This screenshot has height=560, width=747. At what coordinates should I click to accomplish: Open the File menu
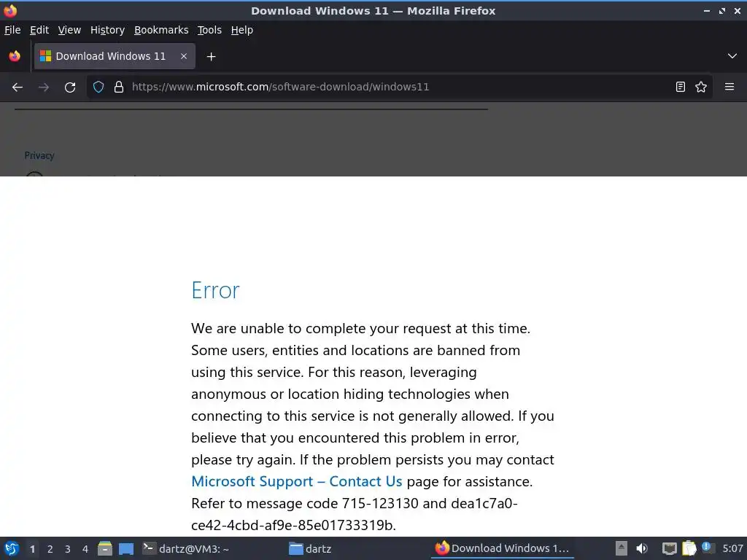tap(12, 30)
